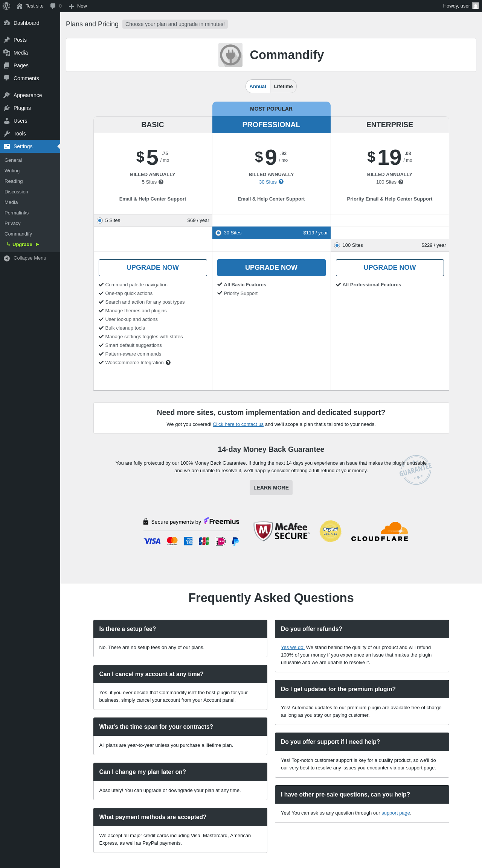This screenshot has width=482, height=868.
Task: Click Upgrade Now for Professional plan
Action: 271,268
